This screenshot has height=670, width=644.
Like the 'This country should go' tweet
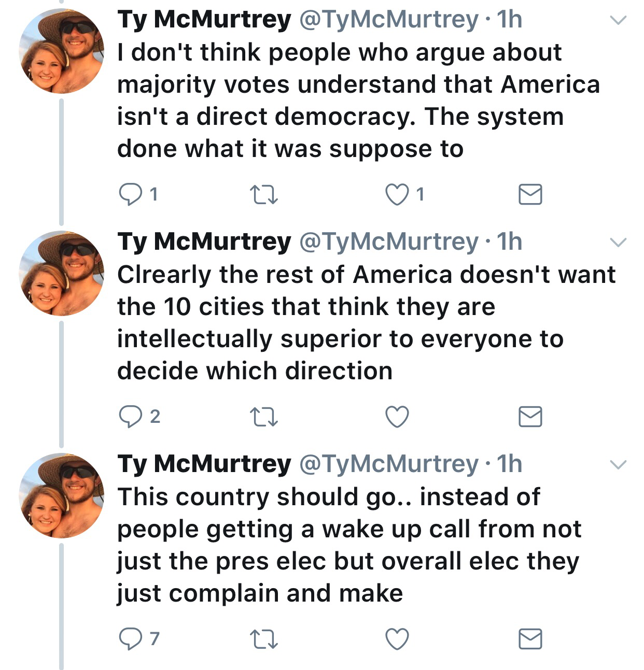coord(398,639)
